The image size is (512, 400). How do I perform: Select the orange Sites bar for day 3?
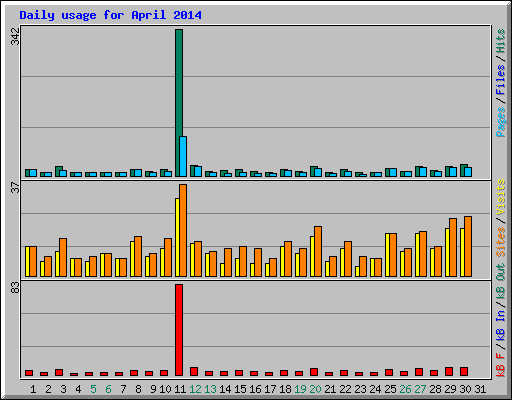coord(63,257)
